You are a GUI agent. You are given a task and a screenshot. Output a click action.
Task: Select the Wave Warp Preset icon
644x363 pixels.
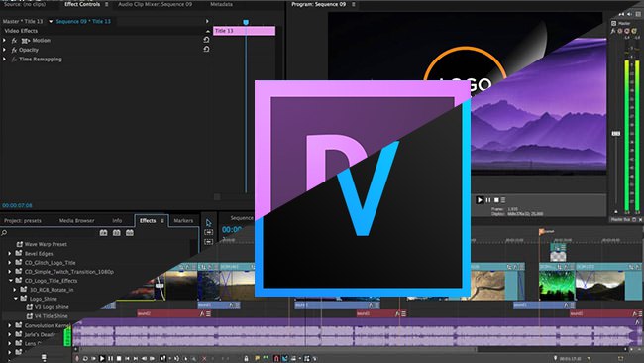click(x=19, y=244)
